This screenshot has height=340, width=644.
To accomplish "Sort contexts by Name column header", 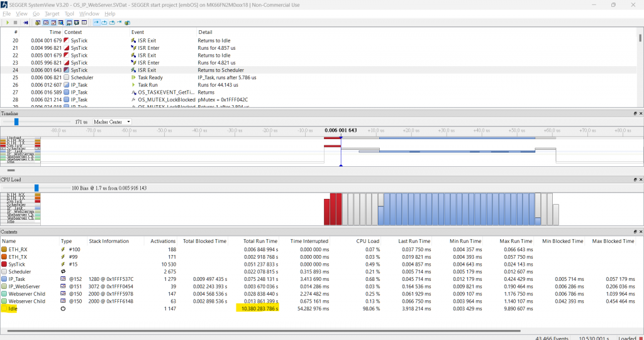I will pyautogui.click(x=9, y=241).
